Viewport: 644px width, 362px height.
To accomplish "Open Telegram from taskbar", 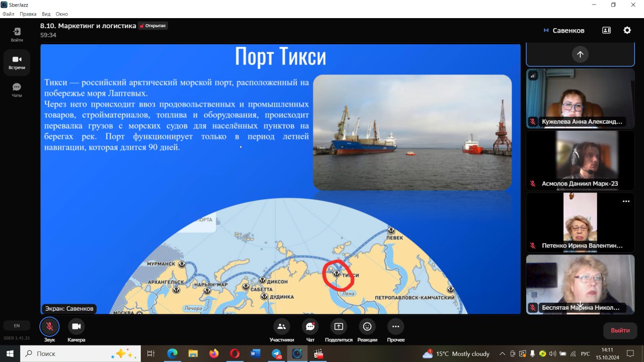I will tap(276, 353).
